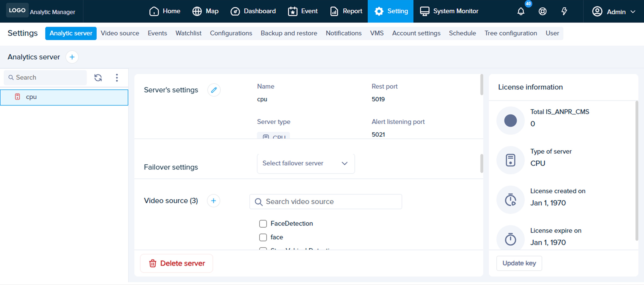The width and height of the screenshot is (644, 285).
Task: Open the help lifebuoy icon
Action: coord(542,11)
